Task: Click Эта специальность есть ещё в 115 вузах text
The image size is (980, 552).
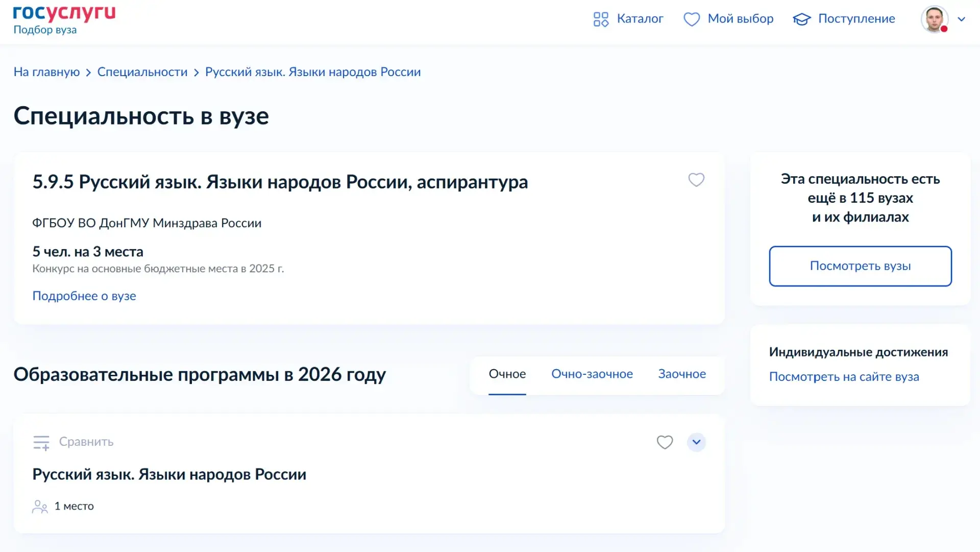Action: [860, 198]
